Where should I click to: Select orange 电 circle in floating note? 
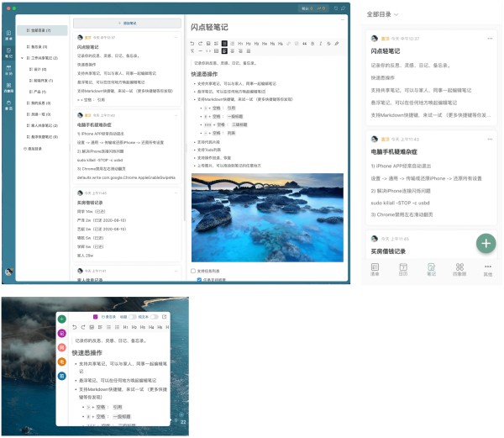(62, 361)
